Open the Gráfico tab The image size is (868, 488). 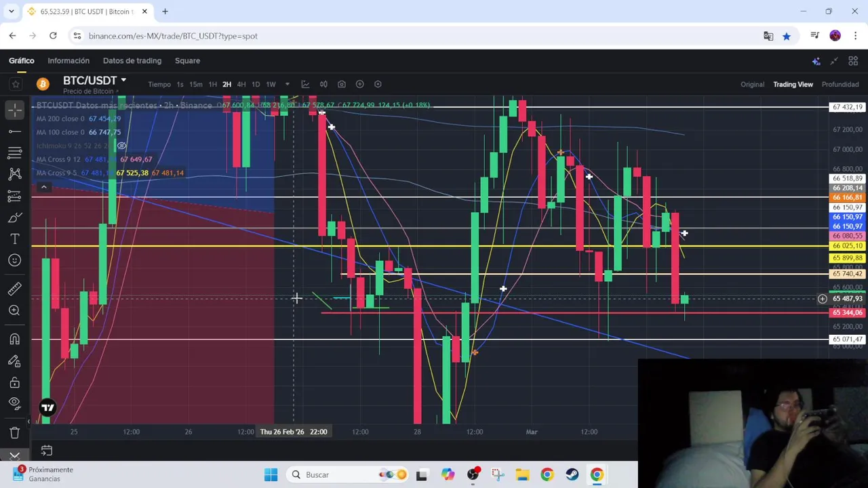[22, 60]
